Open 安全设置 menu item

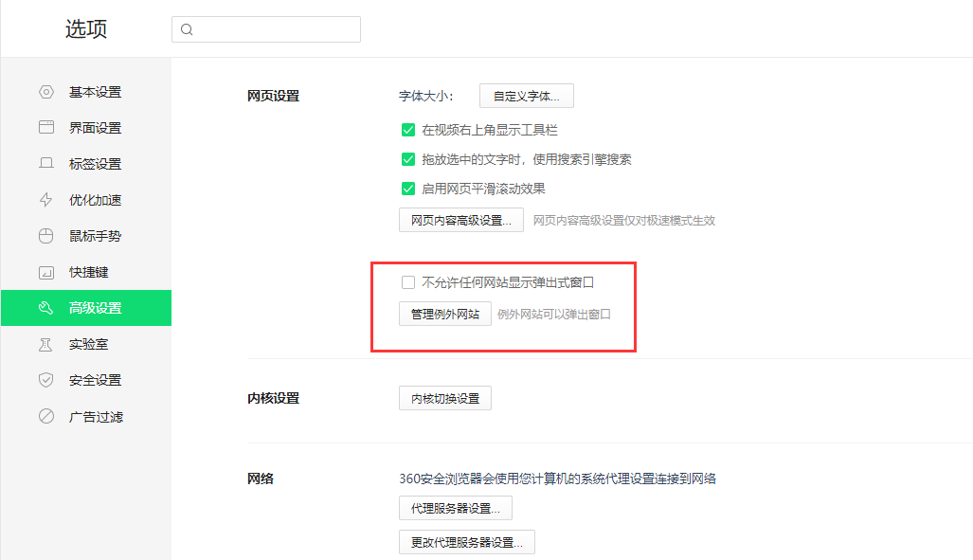pos(86,380)
